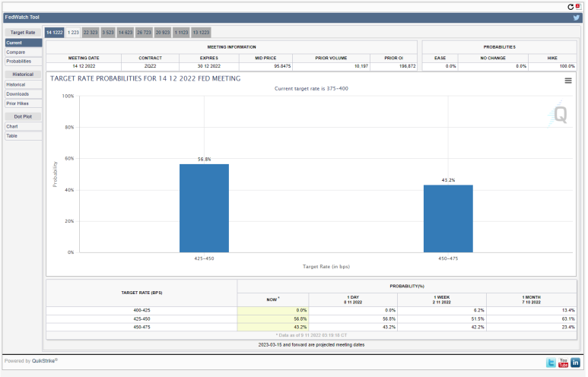Click the 196,872 prior OI cell
The width and height of the screenshot is (588, 377).
pyautogui.click(x=393, y=66)
